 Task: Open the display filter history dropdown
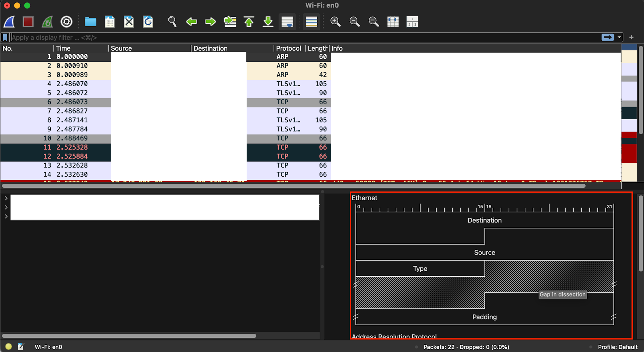pyautogui.click(x=619, y=37)
